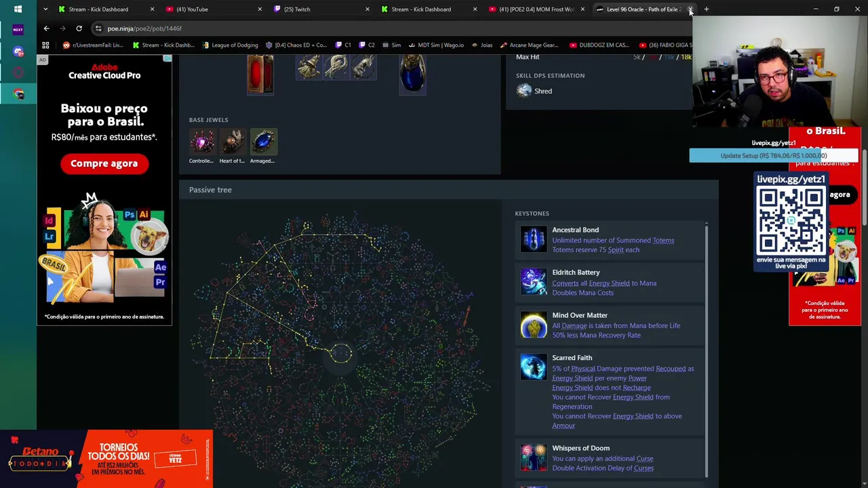Reload the poe.ninja page
This screenshot has width=868, height=488.
[79, 28]
